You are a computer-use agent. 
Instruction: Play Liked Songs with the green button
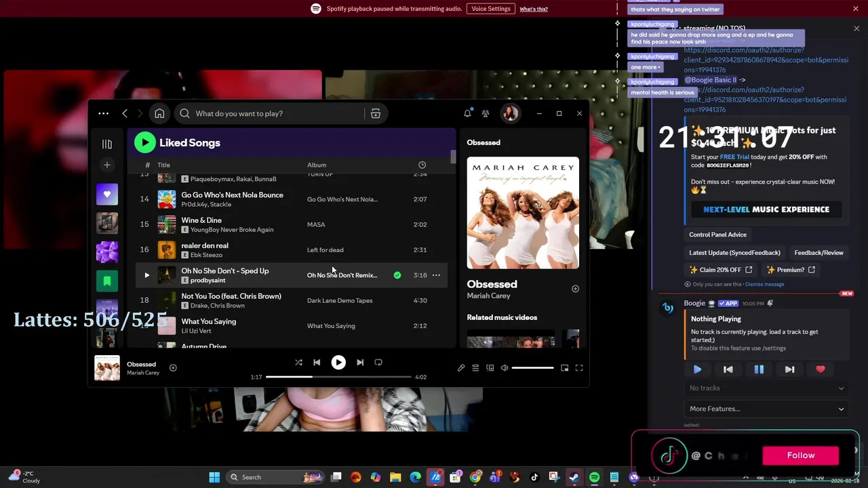click(x=144, y=142)
